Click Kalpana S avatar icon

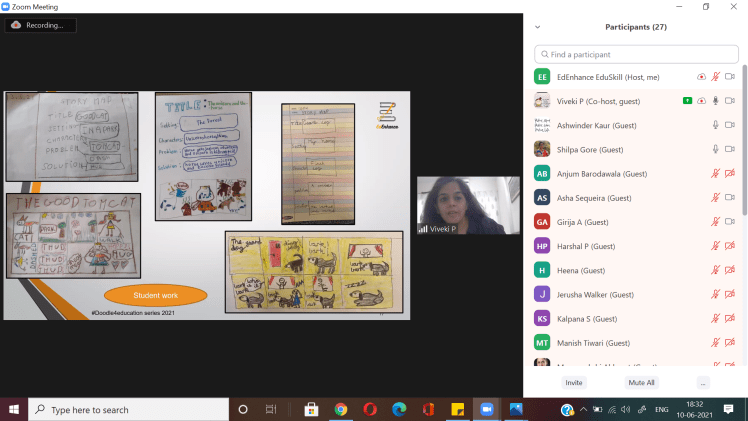coord(542,318)
